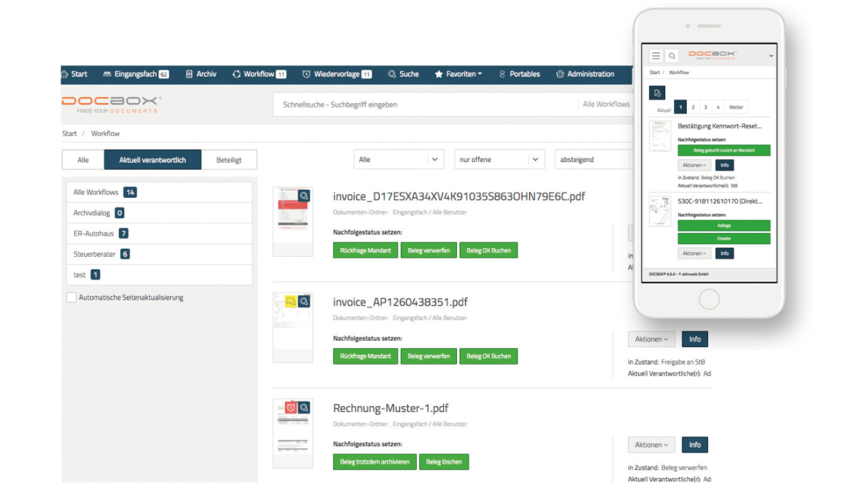Image resolution: width=868 pixels, height=488 pixels.
Task: Switch to the Alle tab
Action: (x=83, y=160)
